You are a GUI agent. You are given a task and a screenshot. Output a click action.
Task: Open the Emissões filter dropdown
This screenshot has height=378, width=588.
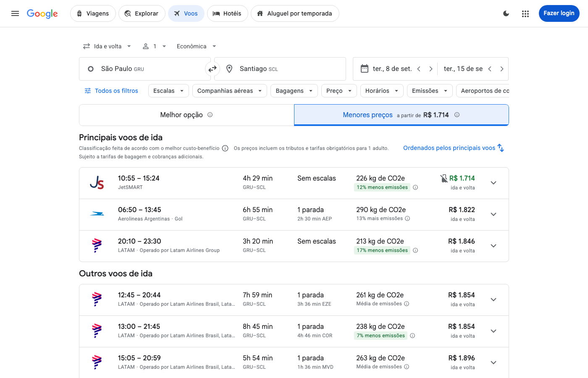click(430, 91)
